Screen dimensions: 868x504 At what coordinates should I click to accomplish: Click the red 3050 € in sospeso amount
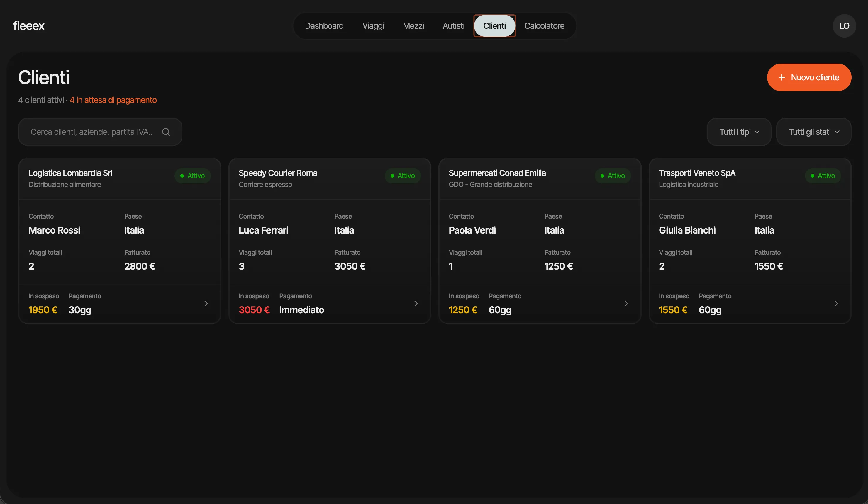(254, 310)
